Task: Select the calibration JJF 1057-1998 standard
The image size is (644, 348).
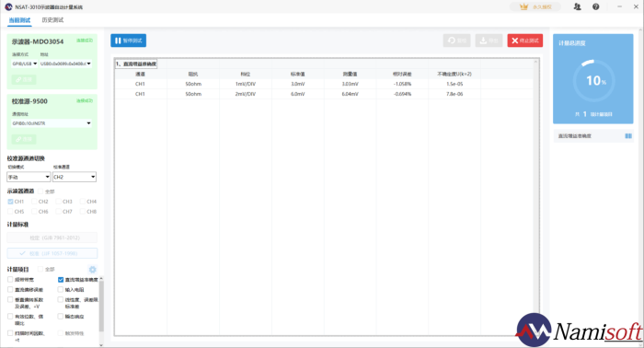Action: [x=52, y=253]
